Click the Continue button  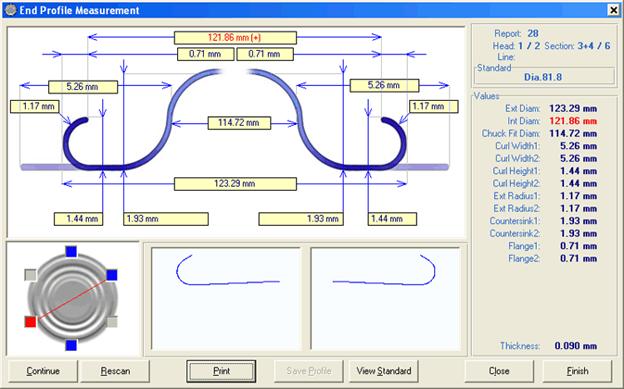[x=43, y=371]
